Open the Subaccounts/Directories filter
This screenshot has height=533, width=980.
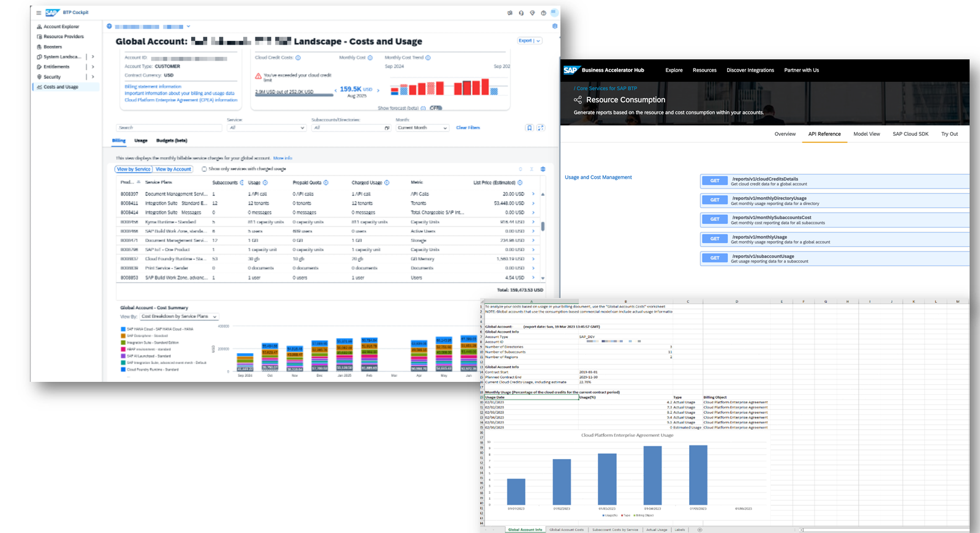click(351, 128)
